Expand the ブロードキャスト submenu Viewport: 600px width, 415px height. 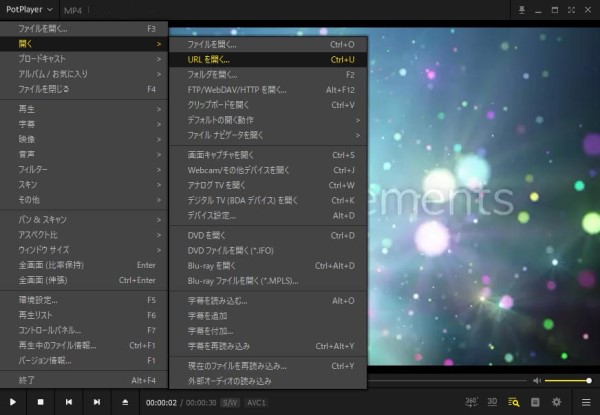[84, 59]
